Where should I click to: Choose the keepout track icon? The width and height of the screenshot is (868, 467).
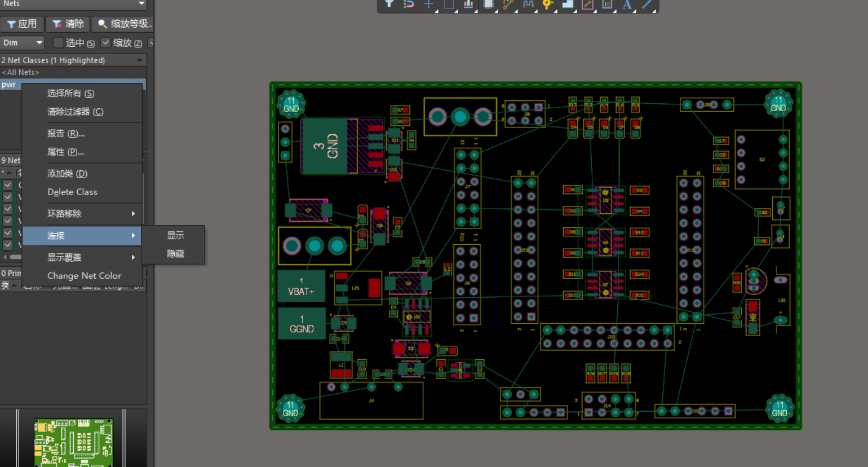pyautogui.click(x=587, y=4)
